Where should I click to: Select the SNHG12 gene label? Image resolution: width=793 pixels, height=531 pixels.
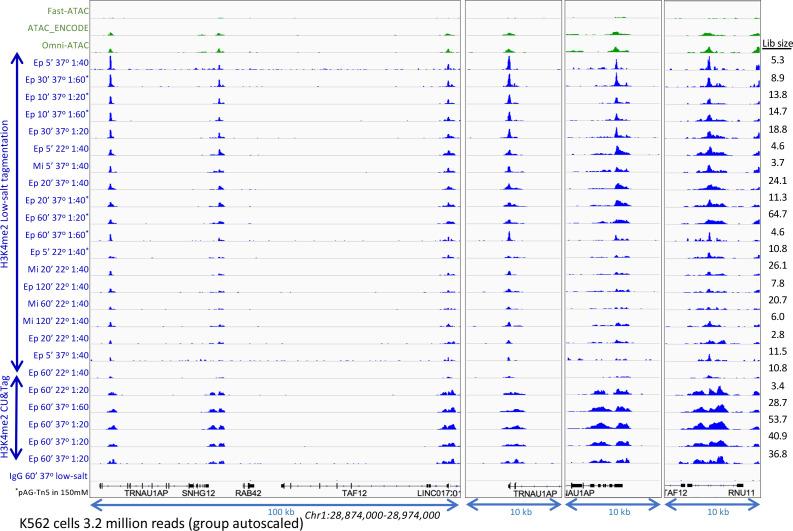[x=198, y=493]
